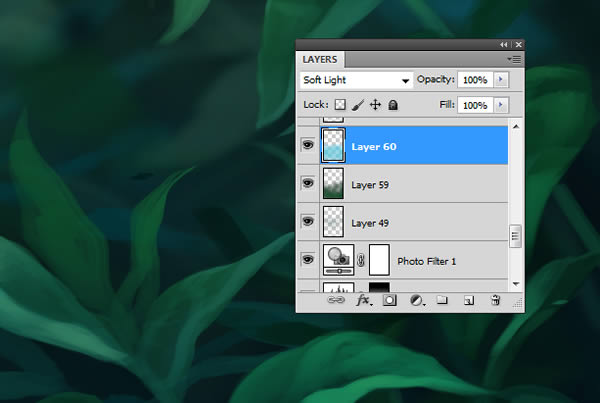Click the link layers icon

(x=336, y=300)
